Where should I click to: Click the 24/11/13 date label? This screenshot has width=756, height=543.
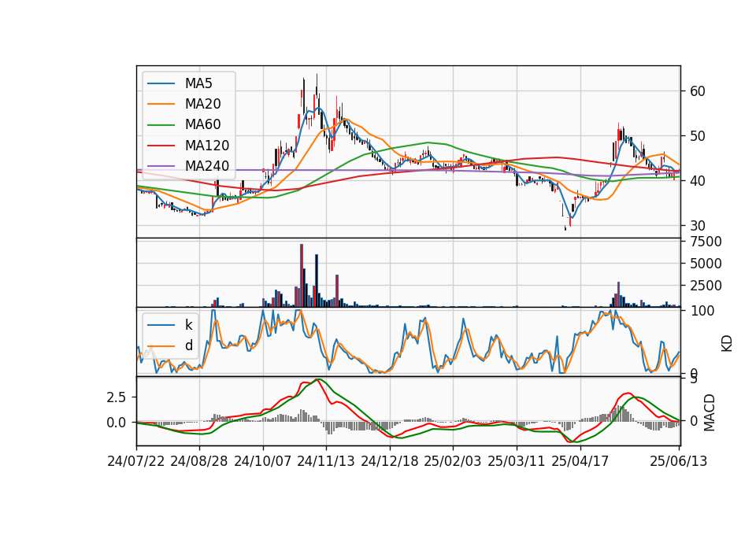(x=326, y=461)
